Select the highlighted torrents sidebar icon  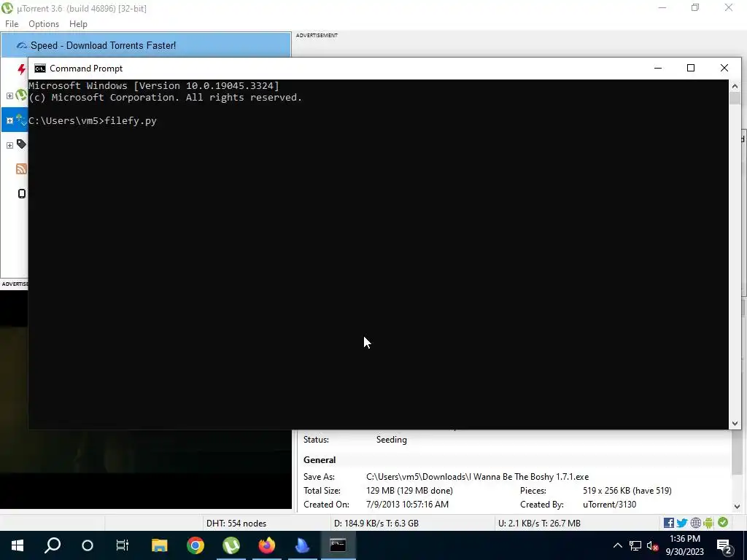21,120
